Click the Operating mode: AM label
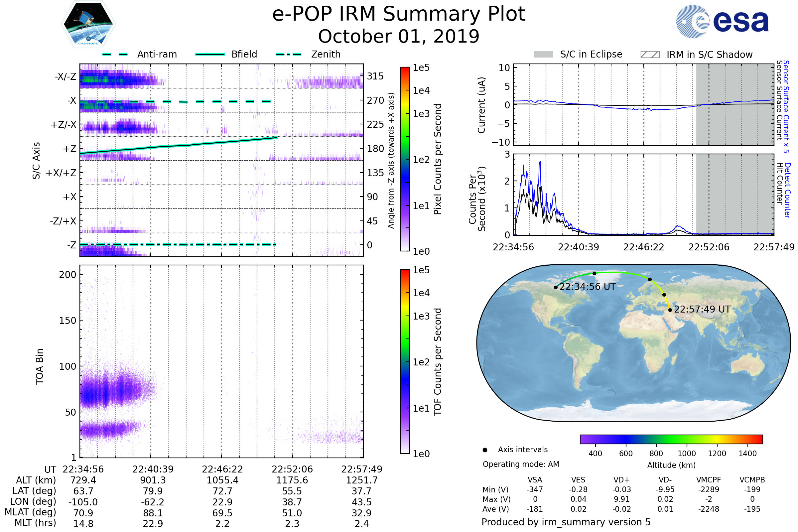The image size is (798, 532). pyautogui.click(x=521, y=464)
